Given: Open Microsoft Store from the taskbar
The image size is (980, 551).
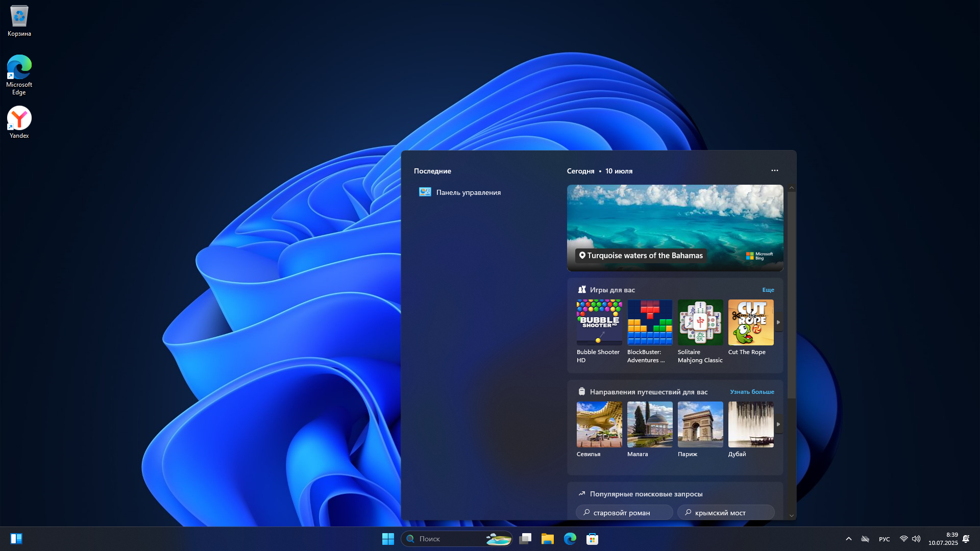Looking at the screenshot, I should [592, 539].
